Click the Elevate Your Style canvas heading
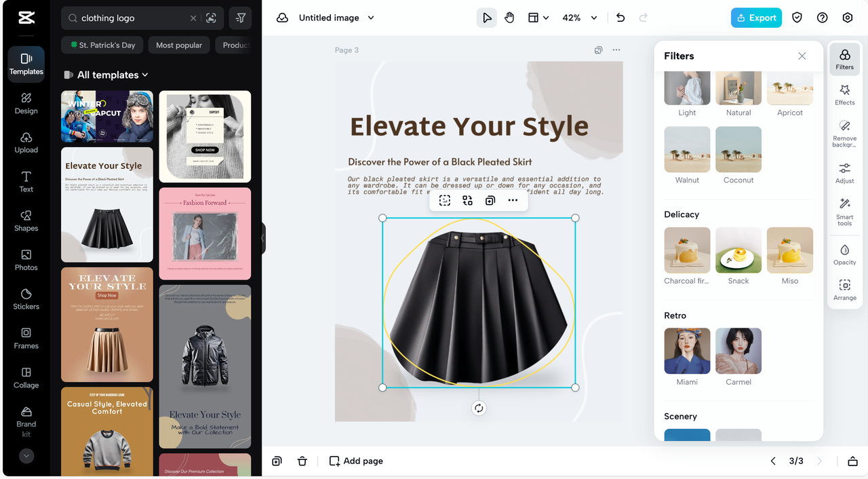Image resolution: width=868 pixels, height=479 pixels. pyautogui.click(x=469, y=126)
